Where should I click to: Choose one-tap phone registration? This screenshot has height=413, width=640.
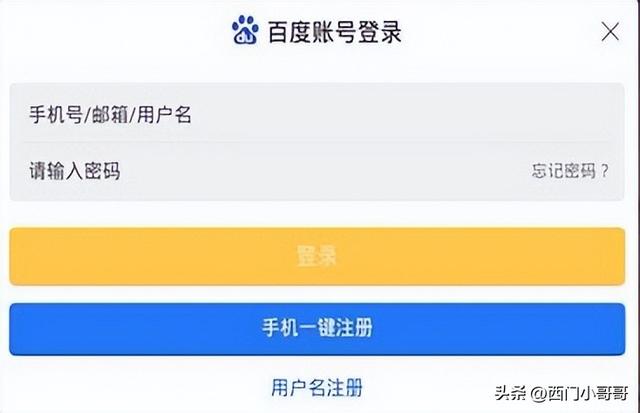click(x=316, y=328)
